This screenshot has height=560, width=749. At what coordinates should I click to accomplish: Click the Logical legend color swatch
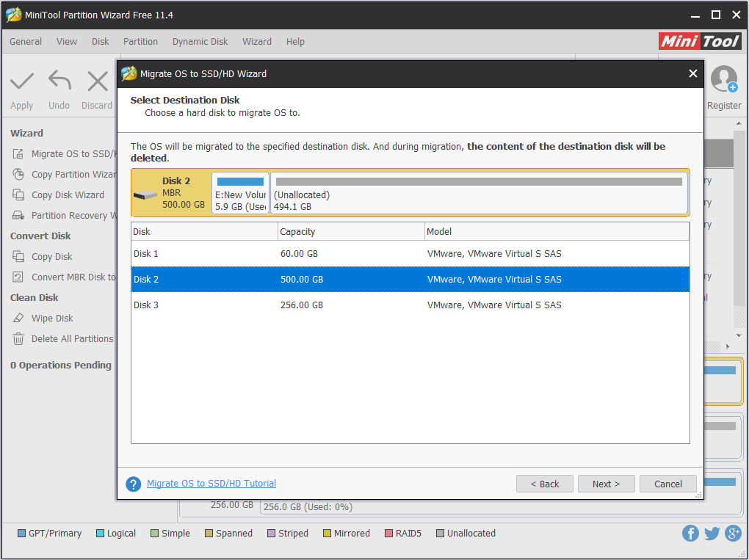(x=100, y=534)
